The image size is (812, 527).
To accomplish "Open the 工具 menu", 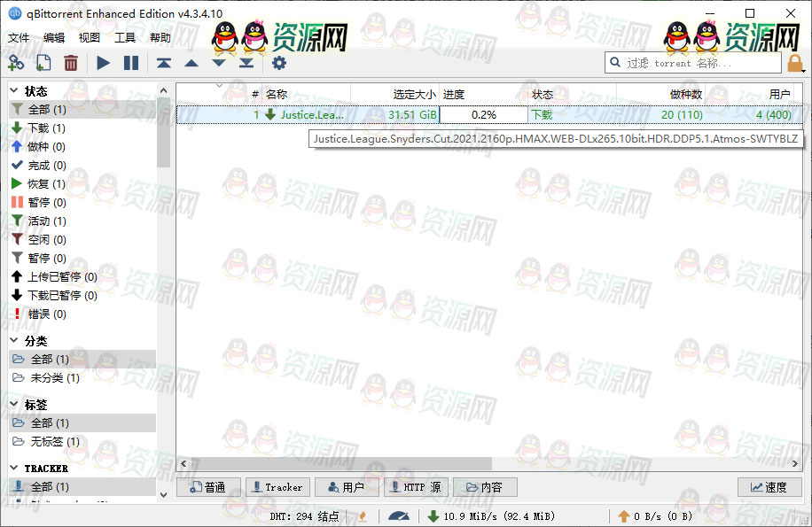I will 124,38.
